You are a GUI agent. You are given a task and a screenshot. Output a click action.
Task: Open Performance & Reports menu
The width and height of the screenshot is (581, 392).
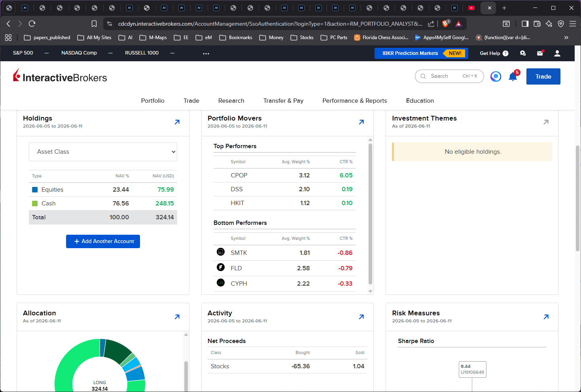355,101
